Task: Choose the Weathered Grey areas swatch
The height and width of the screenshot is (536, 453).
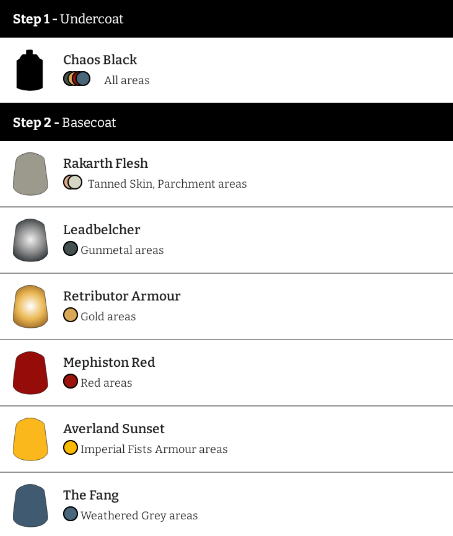Action: point(70,514)
